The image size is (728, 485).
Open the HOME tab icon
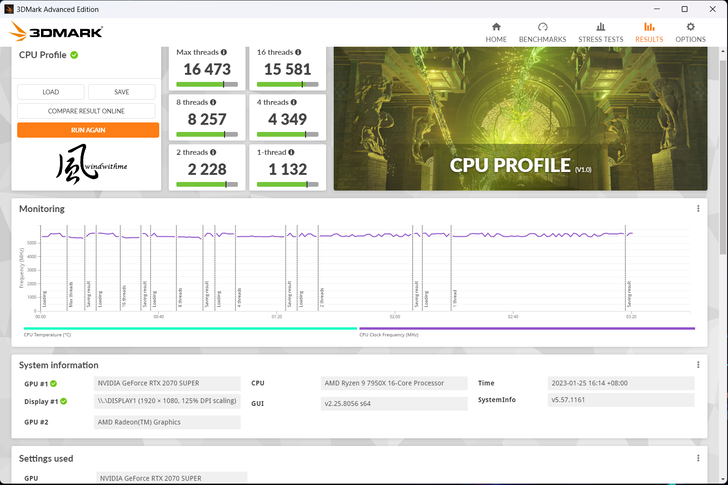click(x=496, y=28)
